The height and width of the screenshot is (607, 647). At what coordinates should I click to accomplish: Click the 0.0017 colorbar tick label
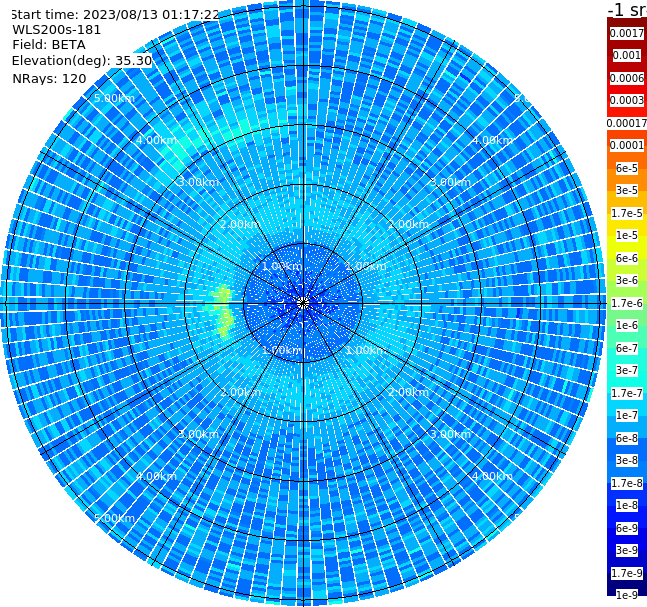click(x=627, y=33)
